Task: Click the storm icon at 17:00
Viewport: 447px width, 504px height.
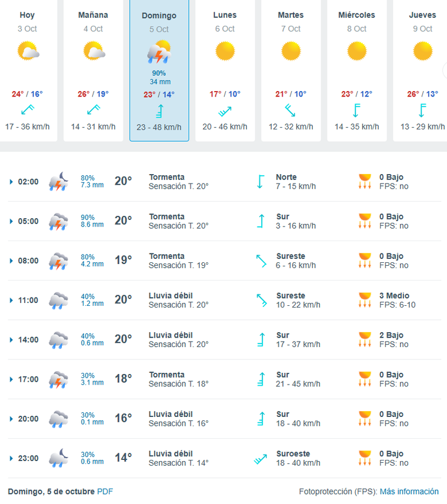Action: (59, 379)
